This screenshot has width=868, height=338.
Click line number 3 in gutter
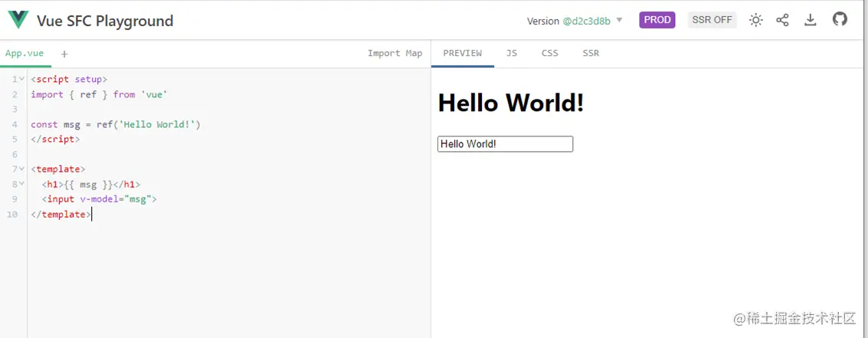coord(15,110)
